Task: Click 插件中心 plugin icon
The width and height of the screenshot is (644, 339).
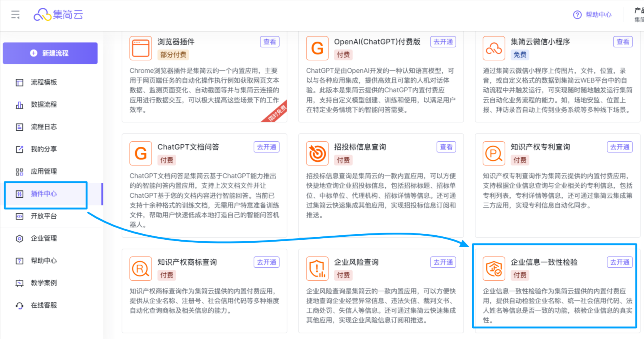Action: point(20,194)
